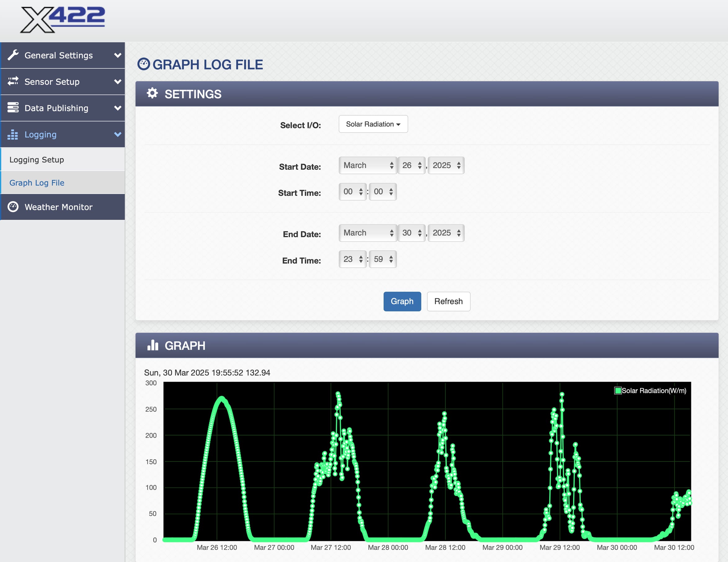This screenshot has width=728, height=562.
Task: Click the Start Date label
Action: click(300, 167)
